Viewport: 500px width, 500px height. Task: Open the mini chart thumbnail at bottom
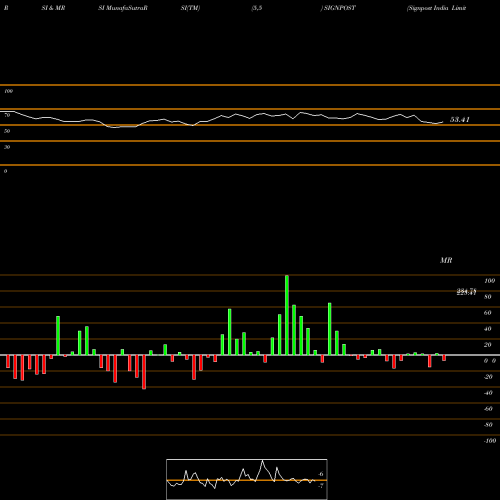click(x=247, y=479)
